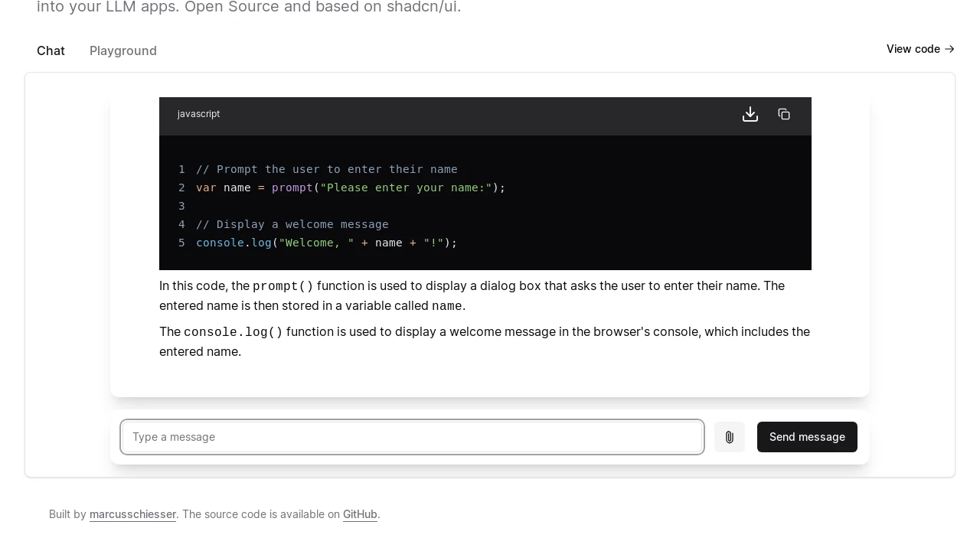This screenshot has width=980, height=551.
Task: Copy the code block to clipboard
Action: coord(784,114)
